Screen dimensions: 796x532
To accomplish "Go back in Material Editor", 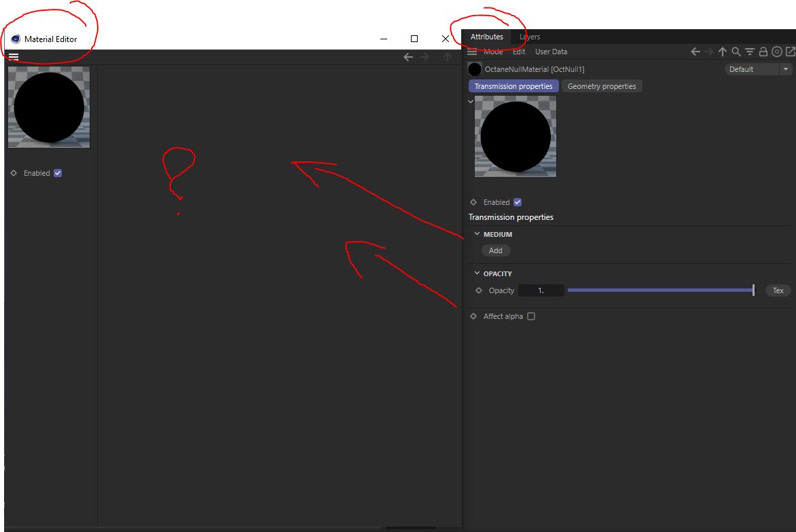I will (408, 57).
